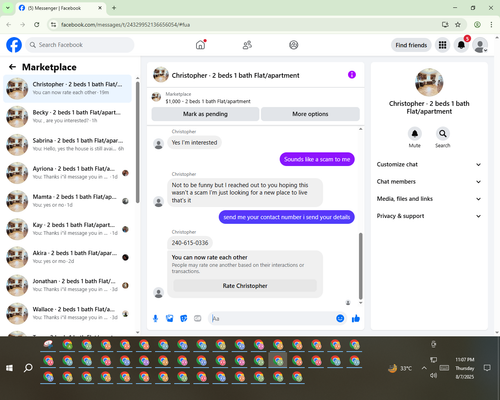Screen dimensions: 500x400
Task: Open the weather 33°C taskbar widget
Action: 400,368
